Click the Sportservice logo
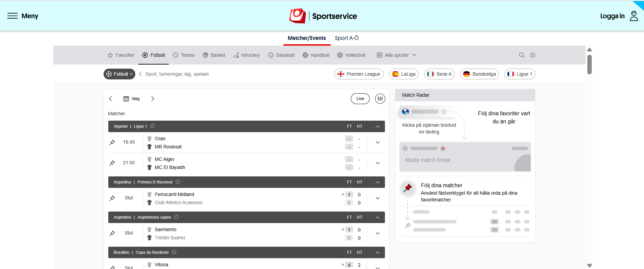The width and height of the screenshot is (644, 269). tap(323, 16)
